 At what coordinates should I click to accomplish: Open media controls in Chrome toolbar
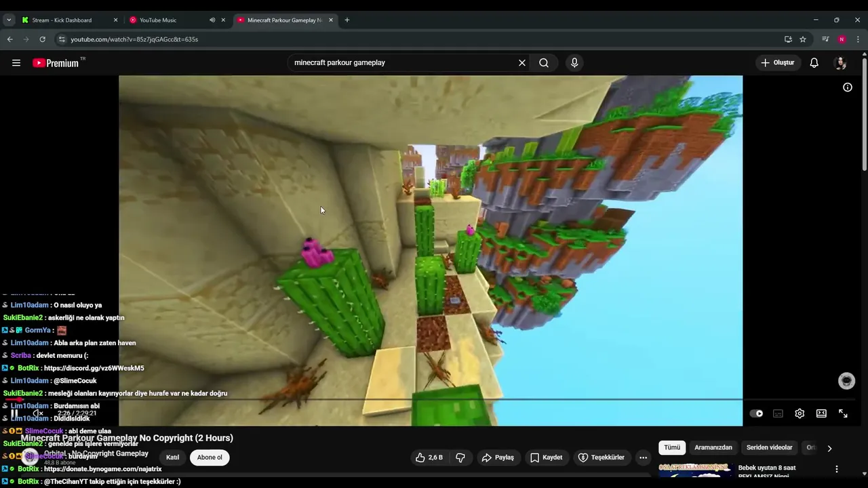(x=825, y=39)
